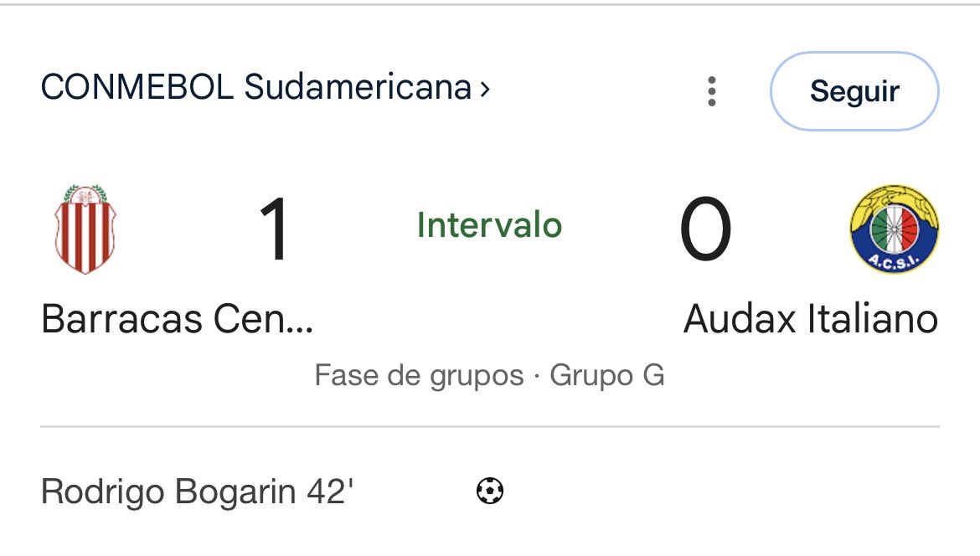
Task: Click the A.C.S.I. emblem on the right
Action: click(893, 226)
